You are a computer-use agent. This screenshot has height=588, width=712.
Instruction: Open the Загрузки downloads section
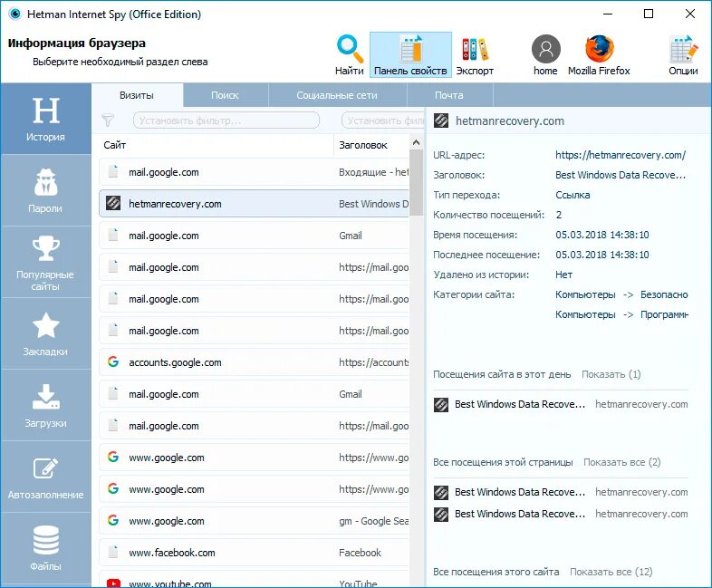pos(46,406)
